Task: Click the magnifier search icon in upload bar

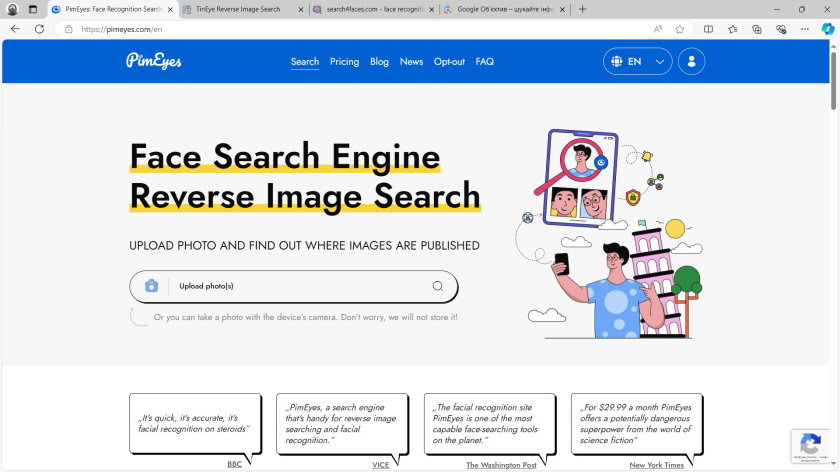Action: 437,286
